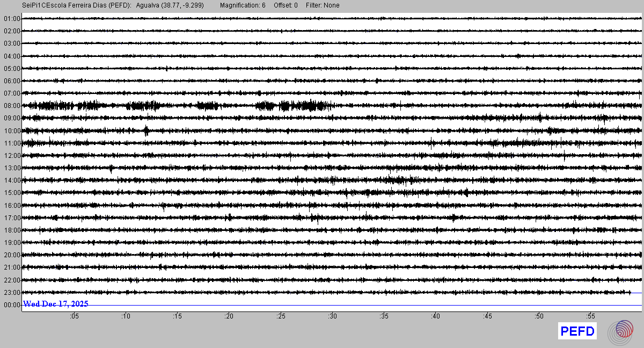Click the :15 minute axis tick label
The width and height of the screenshot is (644, 348).
click(178, 316)
